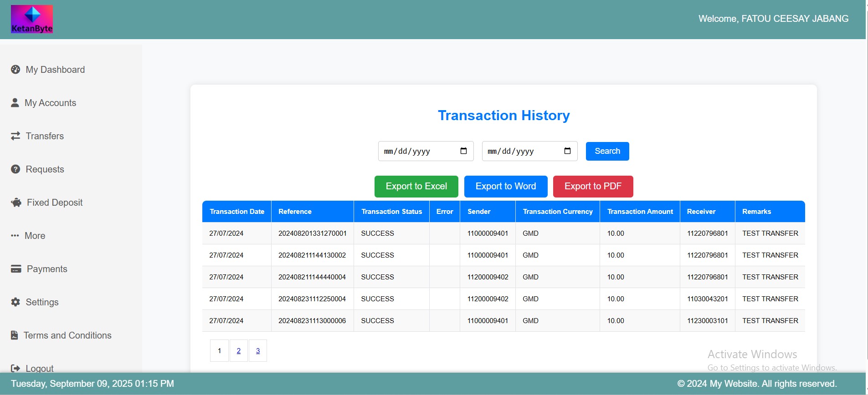The height and width of the screenshot is (395, 868).
Task: Export transactions to PDF
Action: point(593,187)
